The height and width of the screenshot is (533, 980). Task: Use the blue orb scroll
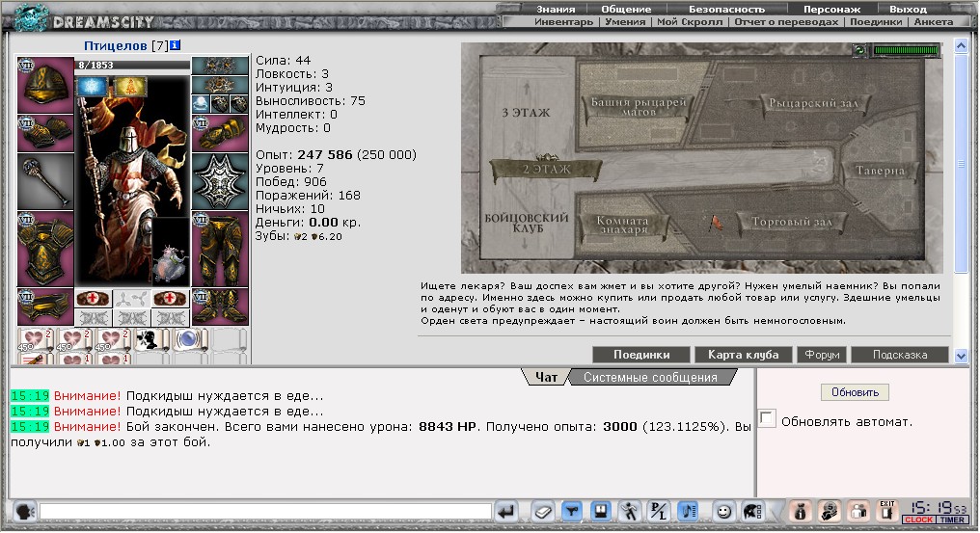click(x=189, y=340)
